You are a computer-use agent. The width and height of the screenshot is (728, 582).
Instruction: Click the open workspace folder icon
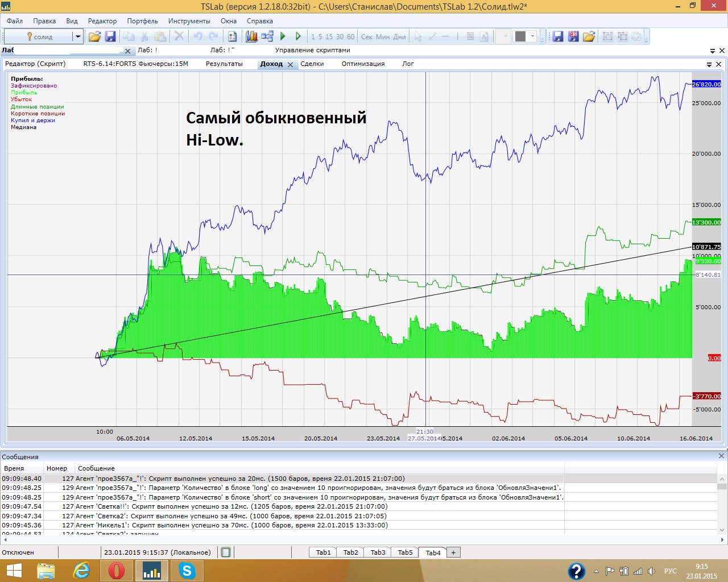[589, 36]
